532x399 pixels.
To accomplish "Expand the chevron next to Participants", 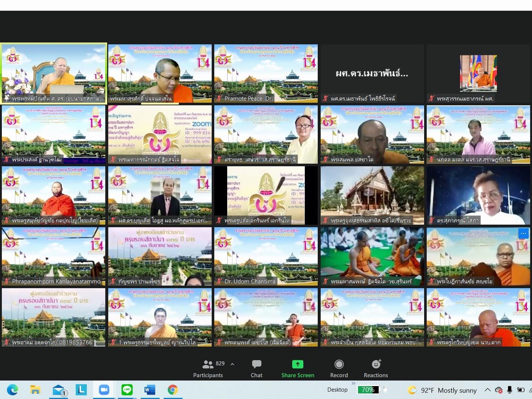I will click(232, 364).
